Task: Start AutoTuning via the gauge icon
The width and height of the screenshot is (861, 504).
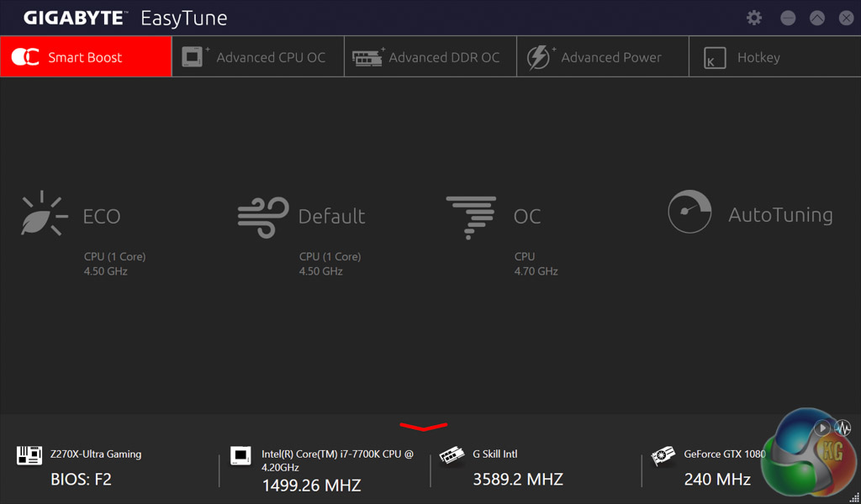Action: coord(689,212)
